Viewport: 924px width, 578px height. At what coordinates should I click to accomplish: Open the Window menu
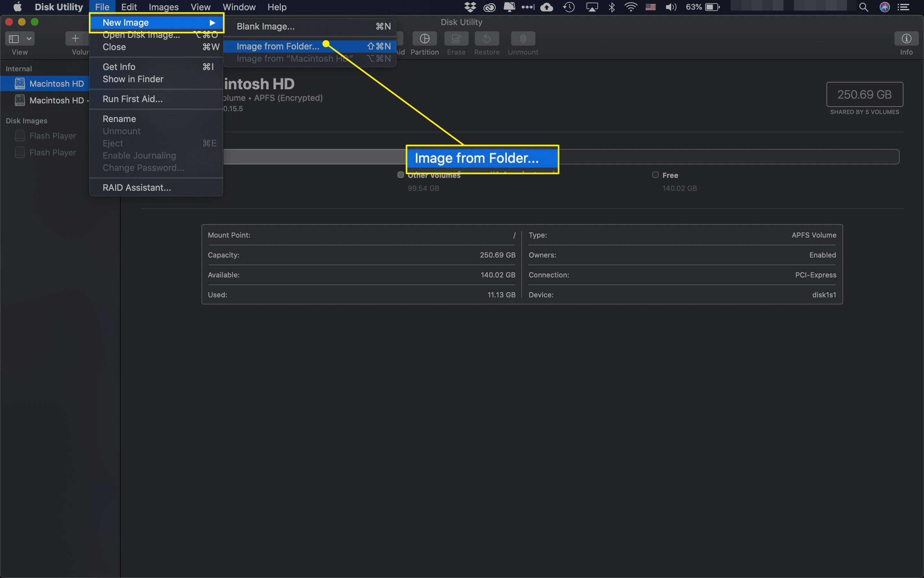239,7
